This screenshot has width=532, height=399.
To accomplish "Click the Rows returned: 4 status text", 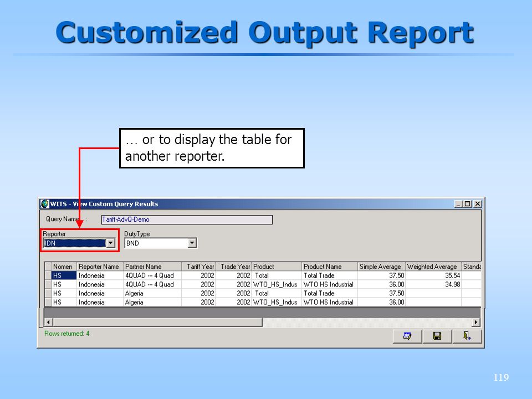I will click(67, 334).
